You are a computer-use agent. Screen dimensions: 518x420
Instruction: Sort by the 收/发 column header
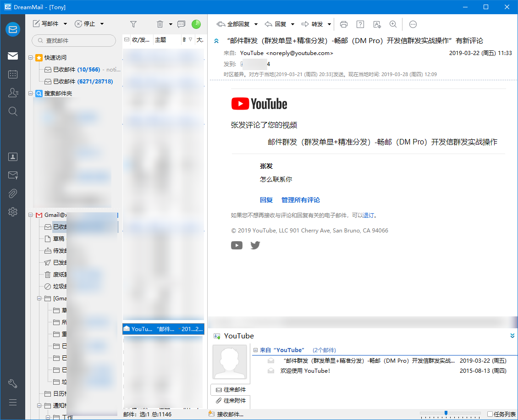tap(141, 39)
